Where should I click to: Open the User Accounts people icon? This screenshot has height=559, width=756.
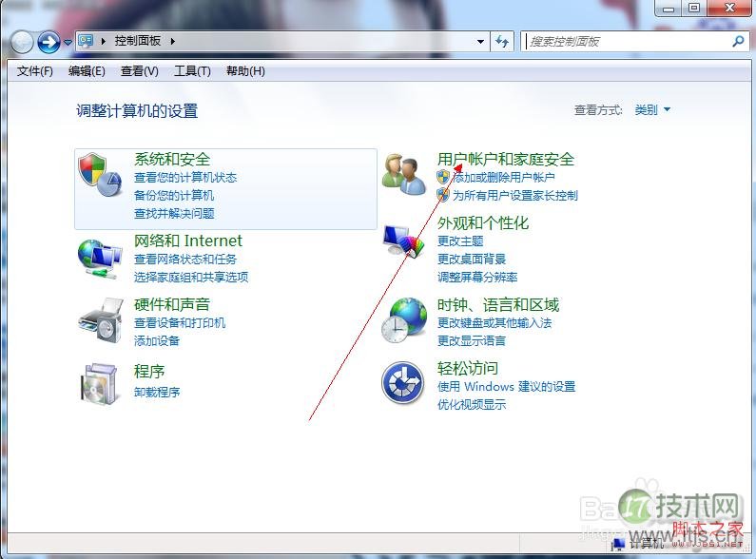click(x=403, y=174)
